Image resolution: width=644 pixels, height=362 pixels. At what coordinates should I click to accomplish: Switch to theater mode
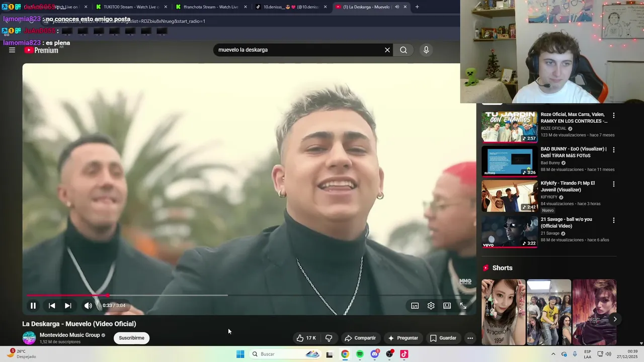click(x=447, y=306)
